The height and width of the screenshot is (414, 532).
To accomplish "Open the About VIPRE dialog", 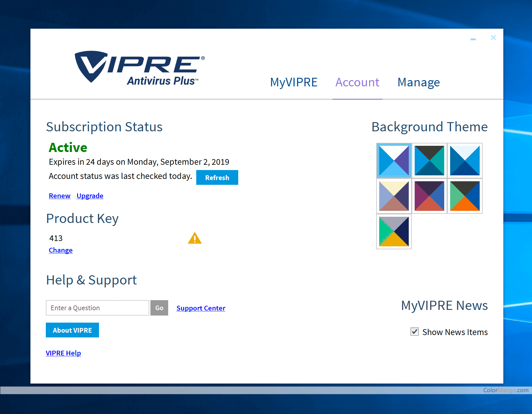I will tap(72, 330).
